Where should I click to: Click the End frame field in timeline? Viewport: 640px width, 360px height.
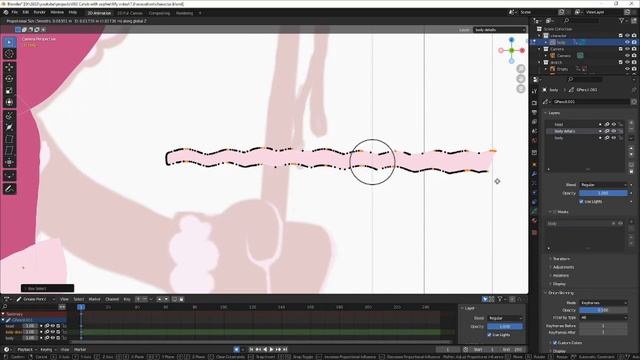click(512, 349)
